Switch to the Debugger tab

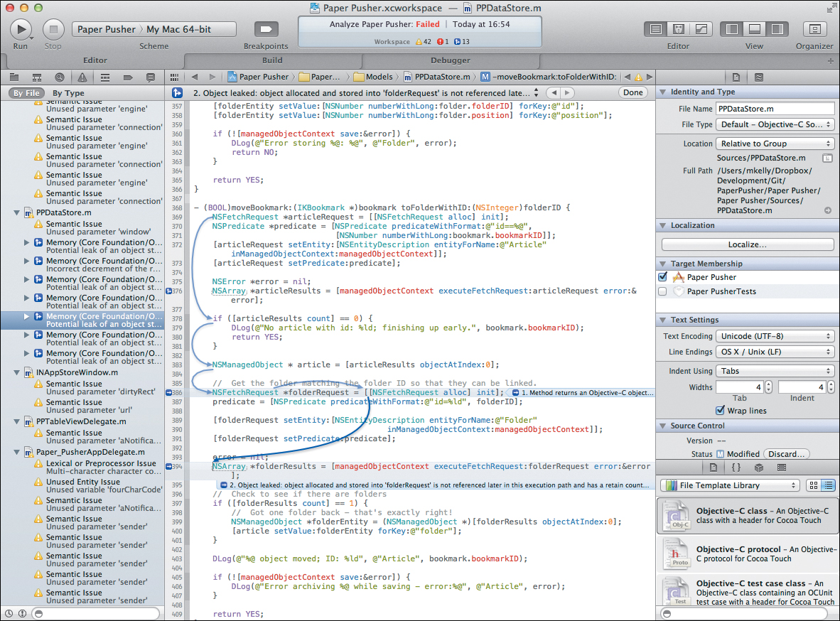pyautogui.click(x=450, y=60)
